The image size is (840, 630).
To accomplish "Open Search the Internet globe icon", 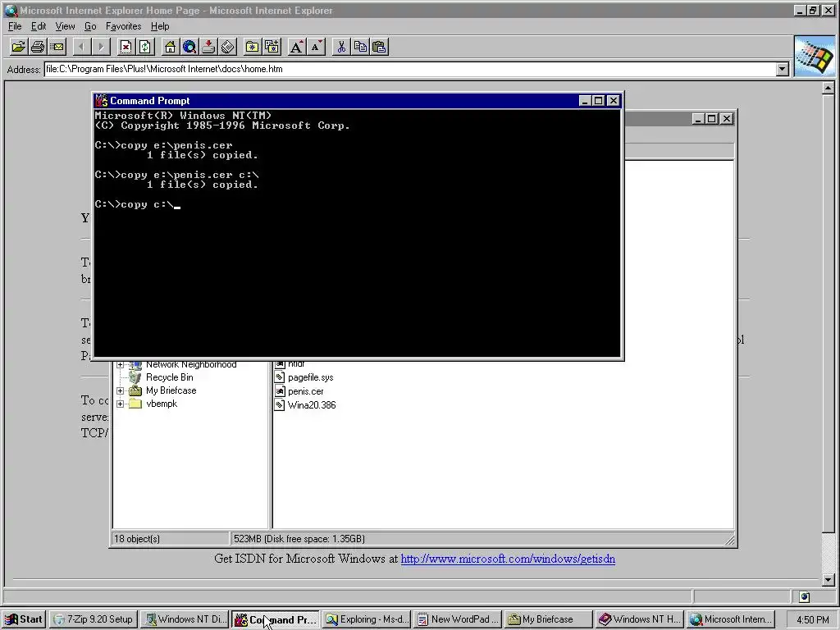I will pyautogui.click(x=189, y=47).
